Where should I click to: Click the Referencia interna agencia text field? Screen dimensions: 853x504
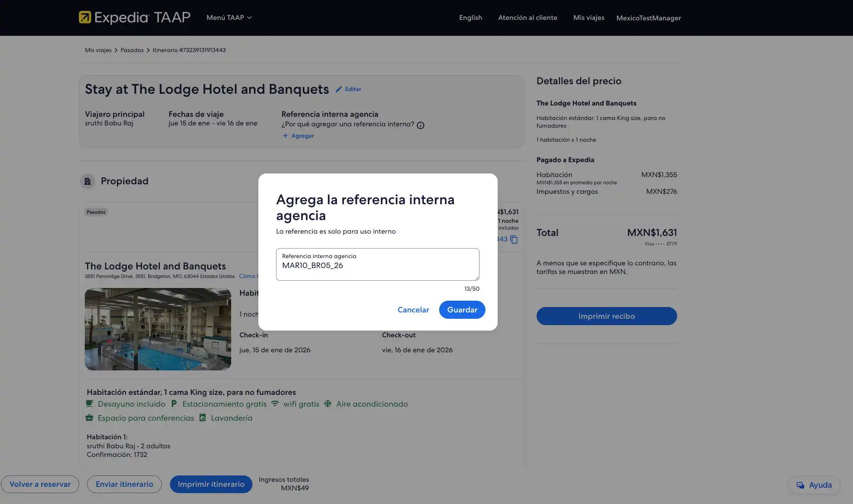pos(378,264)
